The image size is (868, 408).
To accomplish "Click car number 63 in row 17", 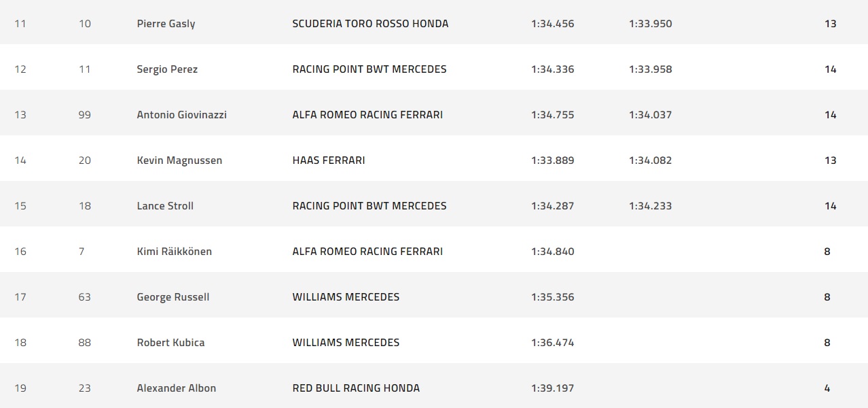I will [x=84, y=297].
